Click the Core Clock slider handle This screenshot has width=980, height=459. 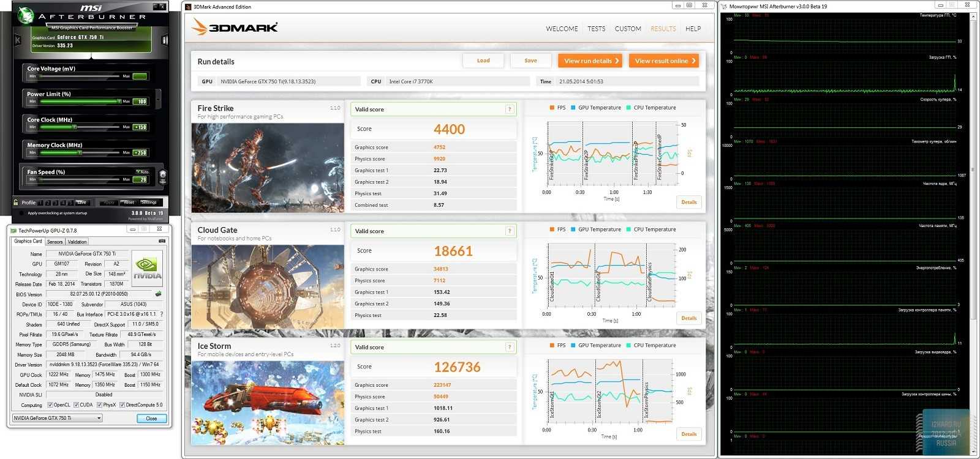pos(74,127)
